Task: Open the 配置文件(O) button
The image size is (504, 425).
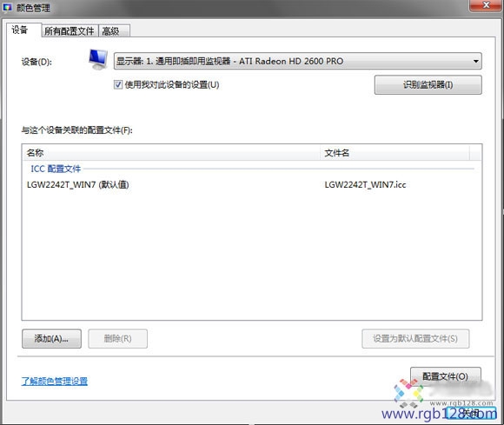Action: click(x=446, y=376)
